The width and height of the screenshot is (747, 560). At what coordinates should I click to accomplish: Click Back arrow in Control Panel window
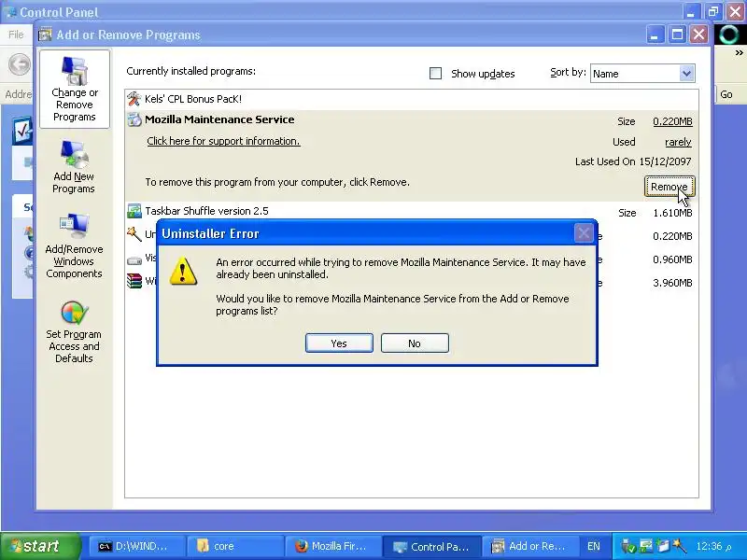(20, 64)
